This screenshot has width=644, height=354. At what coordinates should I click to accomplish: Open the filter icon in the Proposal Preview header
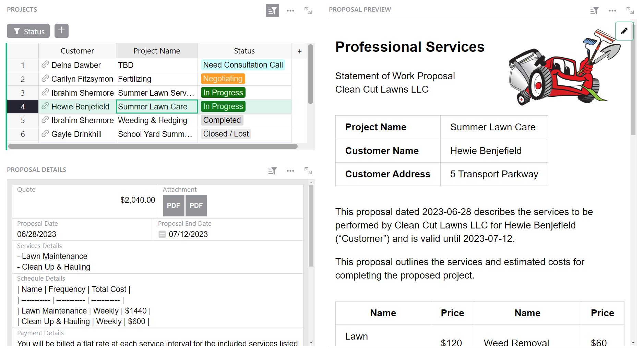594,11
